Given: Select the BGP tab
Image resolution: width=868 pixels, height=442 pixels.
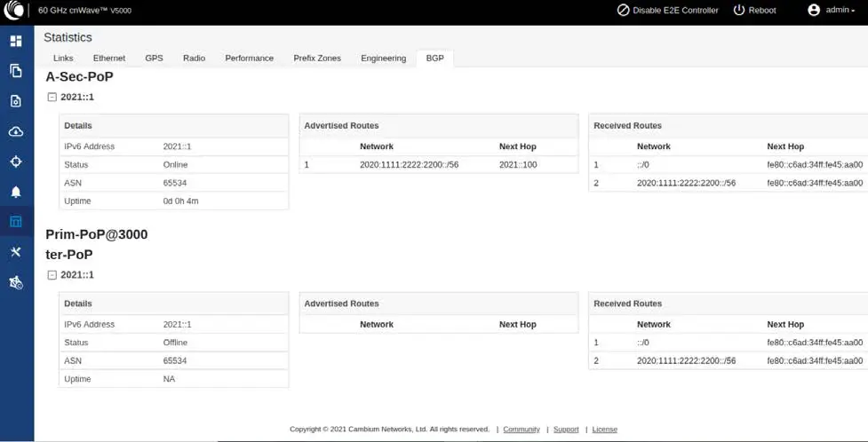Looking at the screenshot, I should (x=434, y=58).
